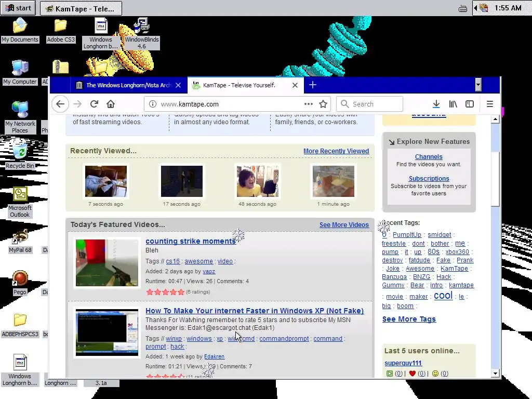The width and height of the screenshot is (532, 399).
Task: Click the scrollbar down arrow
Action: [x=495, y=373]
